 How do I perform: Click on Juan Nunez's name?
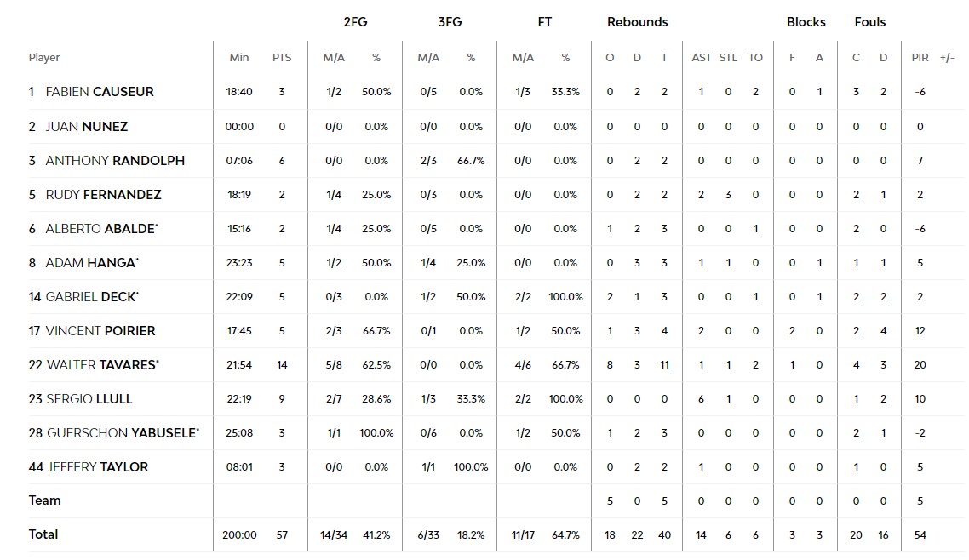coord(86,127)
